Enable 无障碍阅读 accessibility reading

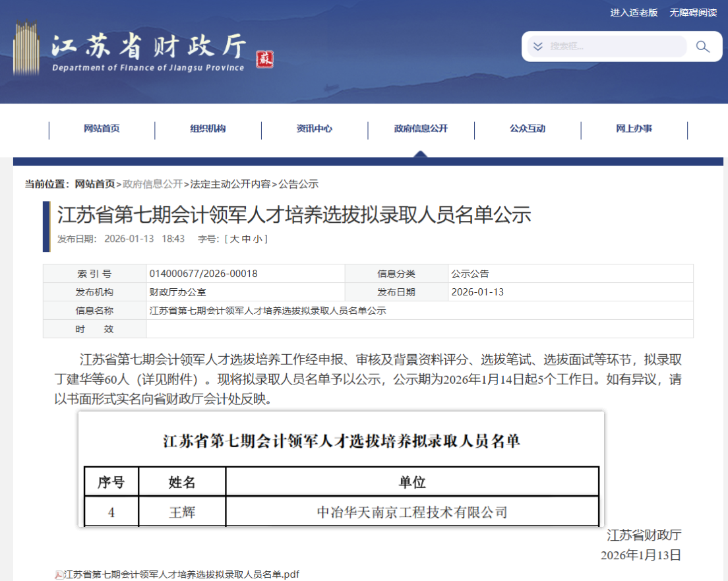click(693, 13)
